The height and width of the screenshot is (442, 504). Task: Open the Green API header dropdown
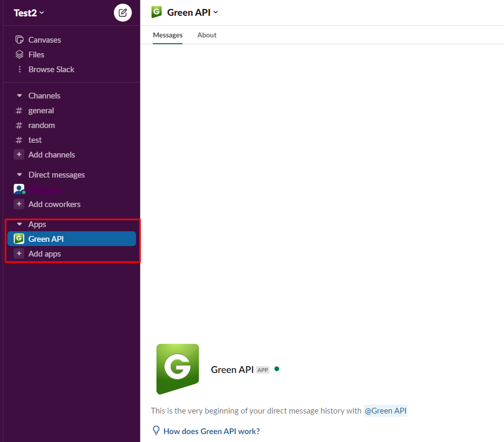coord(192,12)
